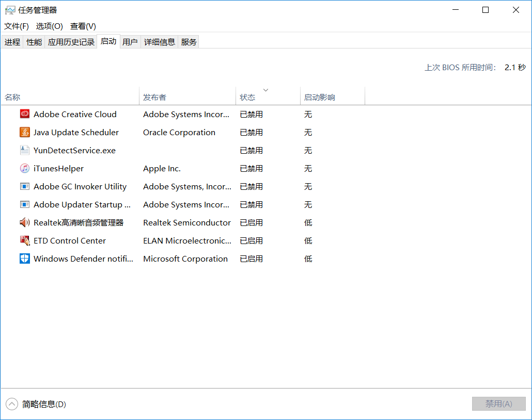532x420 pixels.
Task: Click the YunDetectService.exe file icon
Action: click(25, 150)
